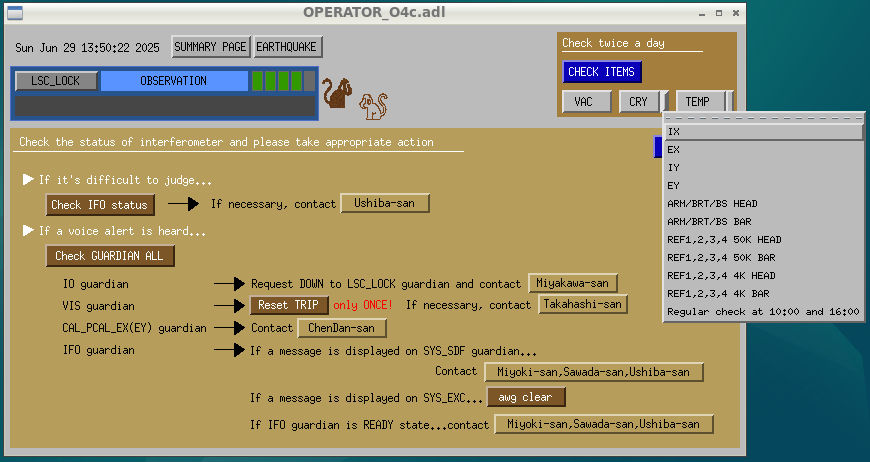Screen dimensions: 870x462
Task: Click the outlined light monkey icon
Action: pyautogui.click(x=373, y=106)
